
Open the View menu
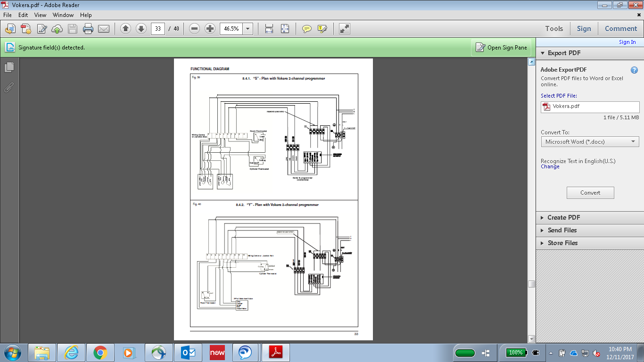40,15
